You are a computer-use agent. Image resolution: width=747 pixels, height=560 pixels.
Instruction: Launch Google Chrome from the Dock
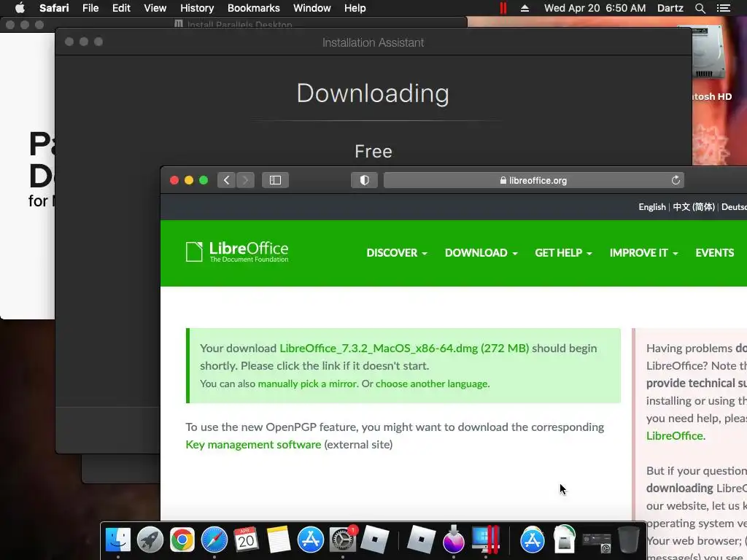[x=182, y=540]
